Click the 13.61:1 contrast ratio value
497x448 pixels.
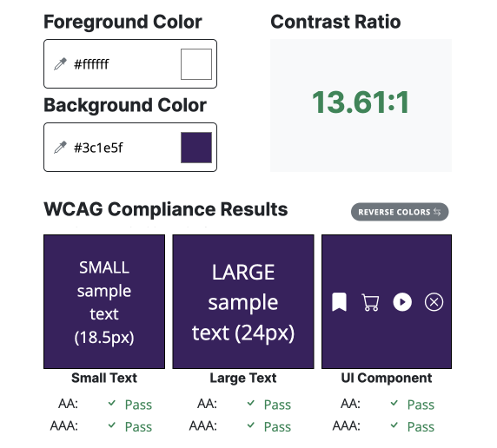point(361,102)
